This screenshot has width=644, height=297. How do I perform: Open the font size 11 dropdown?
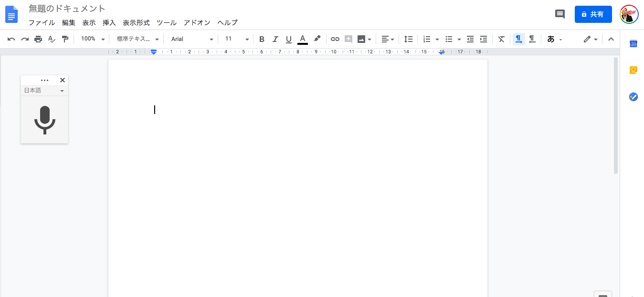pos(237,39)
